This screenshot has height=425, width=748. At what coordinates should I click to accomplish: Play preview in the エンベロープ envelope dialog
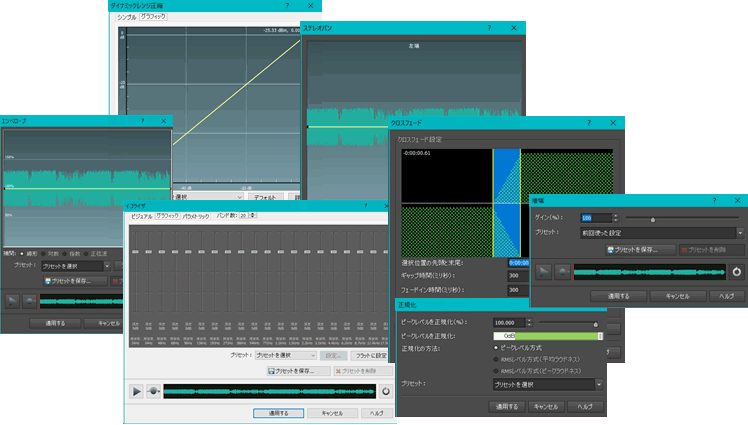pos(12,301)
